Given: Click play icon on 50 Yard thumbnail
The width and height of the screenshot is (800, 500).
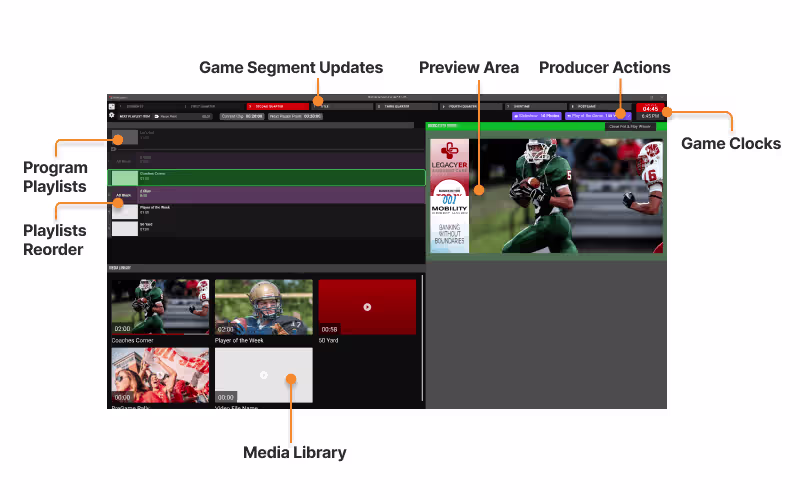Looking at the screenshot, I should click(367, 307).
